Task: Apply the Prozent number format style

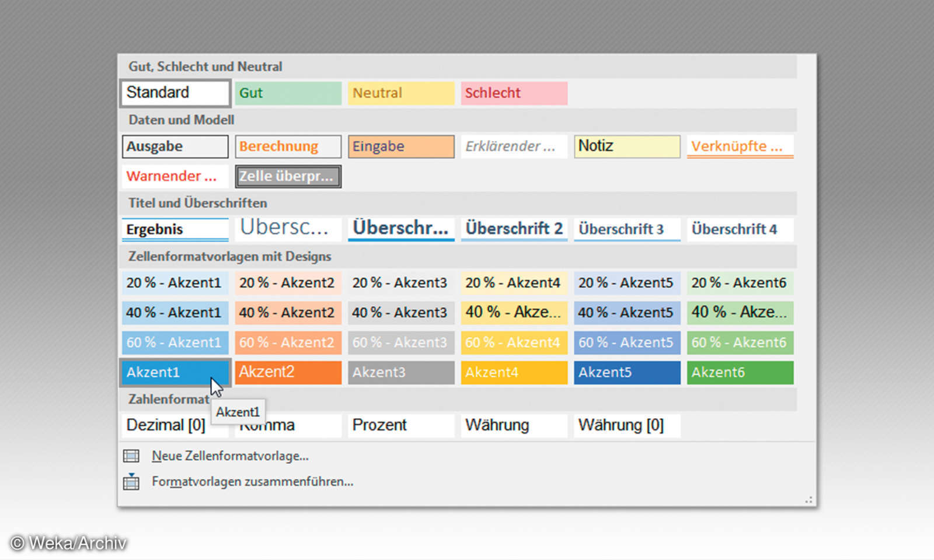Action: 400,425
